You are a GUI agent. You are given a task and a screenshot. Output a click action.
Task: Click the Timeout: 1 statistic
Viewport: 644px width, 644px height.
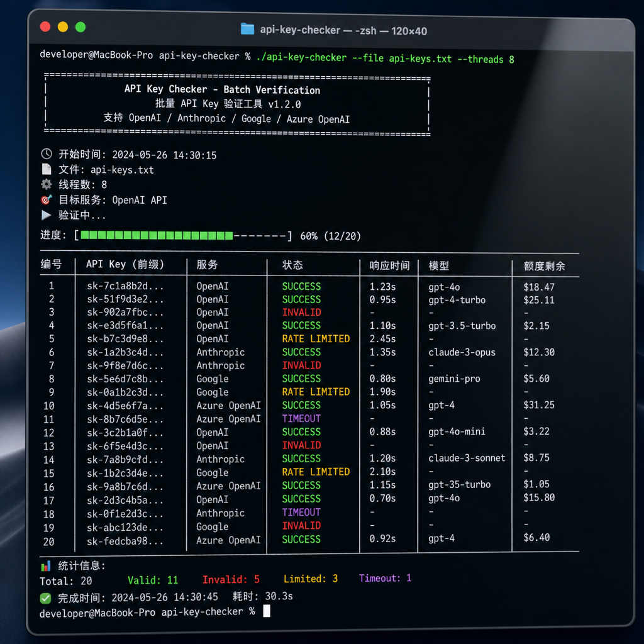point(386,578)
